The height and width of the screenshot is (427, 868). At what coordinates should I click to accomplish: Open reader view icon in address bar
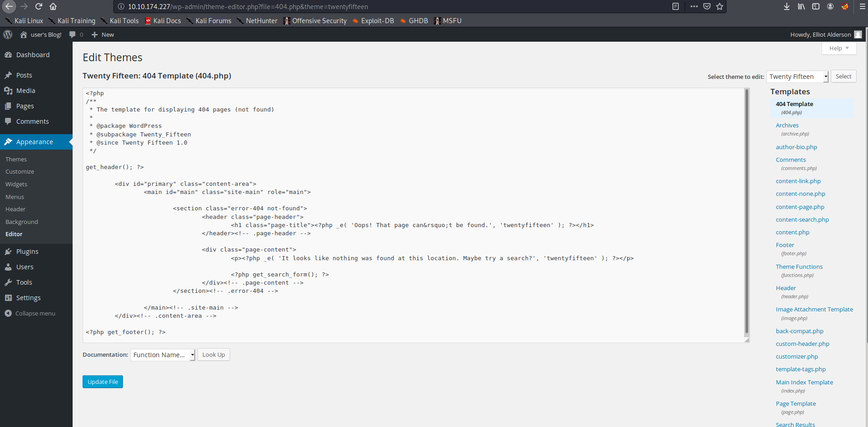[675, 6]
